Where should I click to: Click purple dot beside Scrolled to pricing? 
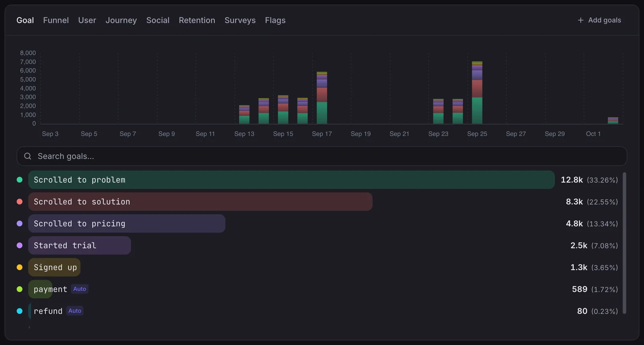pos(19,223)
